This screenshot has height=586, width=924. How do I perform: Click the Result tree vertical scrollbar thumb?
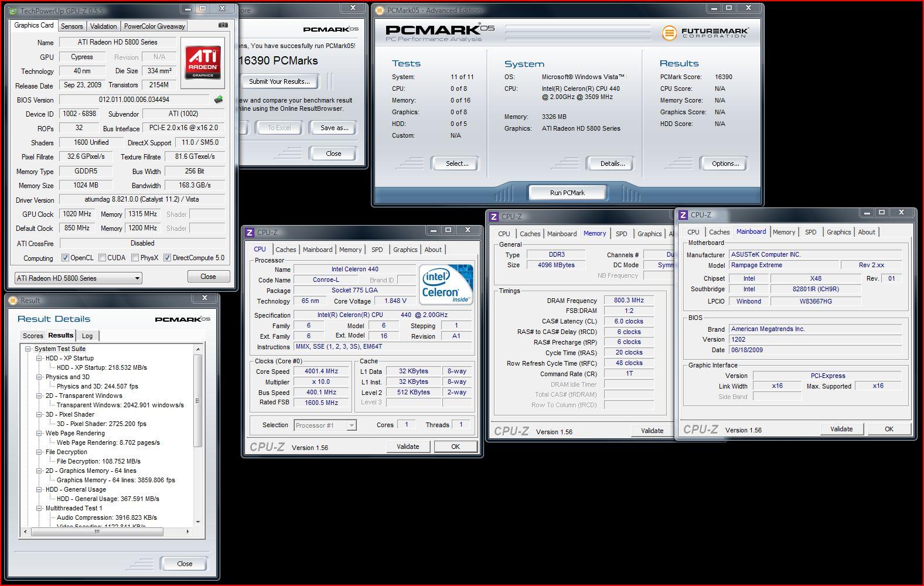pyautogui.click(x=197, y=400)
